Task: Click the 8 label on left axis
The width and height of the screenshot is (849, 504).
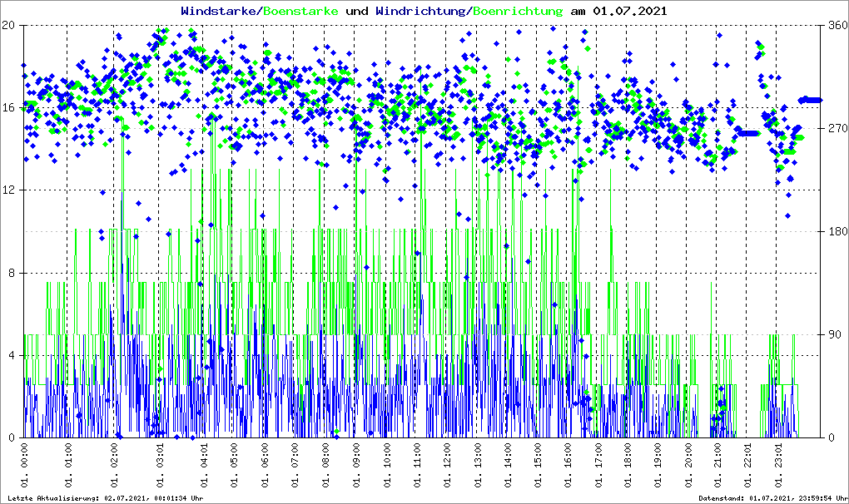Action: click(x=12, y=273)
